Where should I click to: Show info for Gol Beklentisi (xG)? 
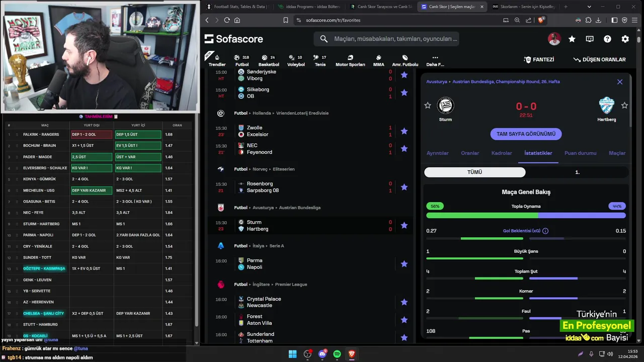(545, 231)
